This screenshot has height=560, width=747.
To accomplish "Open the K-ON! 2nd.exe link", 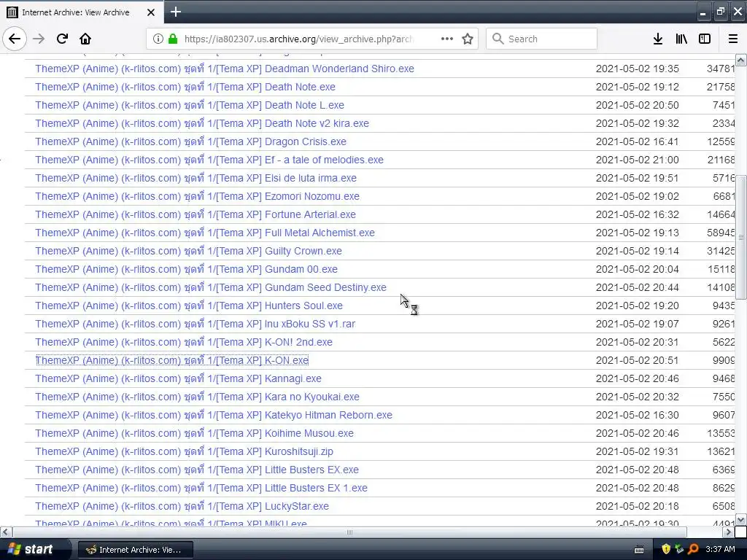I will [x=184, y=342].
